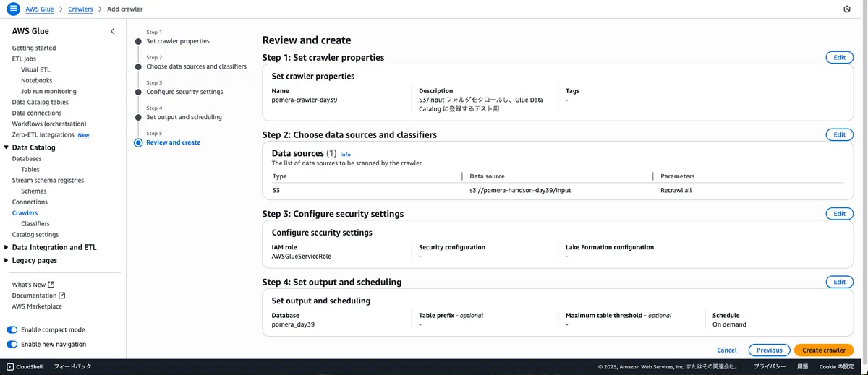Open Cookie の設定 footer link
Screen dimensions: 868x375
836,367
